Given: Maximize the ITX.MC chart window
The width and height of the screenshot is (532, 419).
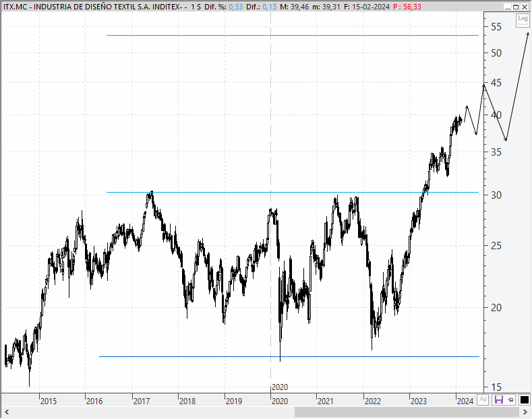Looking at the screenshot, I should [x=516, y=7].
